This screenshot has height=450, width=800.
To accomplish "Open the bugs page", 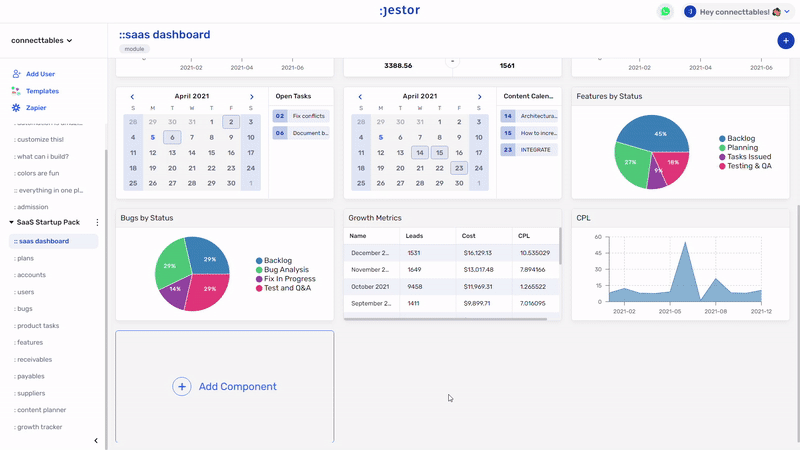I will 24,309.
